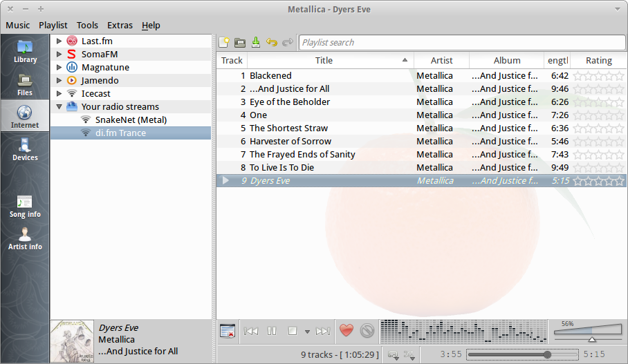Sort playlist by Length column header
Image resolution: width=628 pixels, height=364 pixels.
(x=557, y=60)
